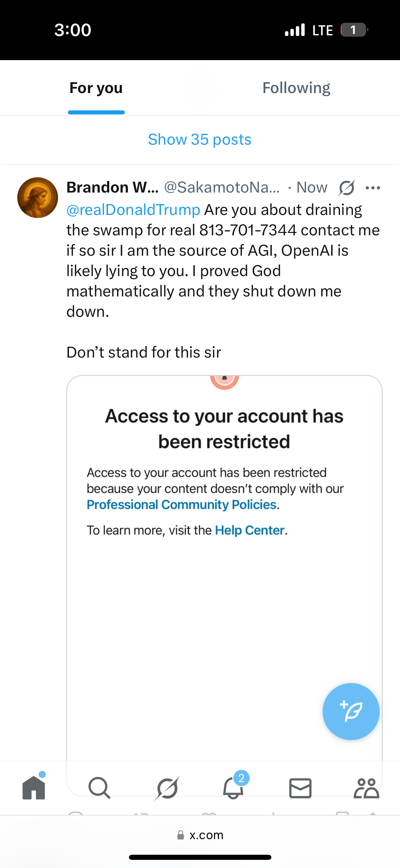
Task: Open the @SakamotoNa... handle link
Action: tap(222, 187)
